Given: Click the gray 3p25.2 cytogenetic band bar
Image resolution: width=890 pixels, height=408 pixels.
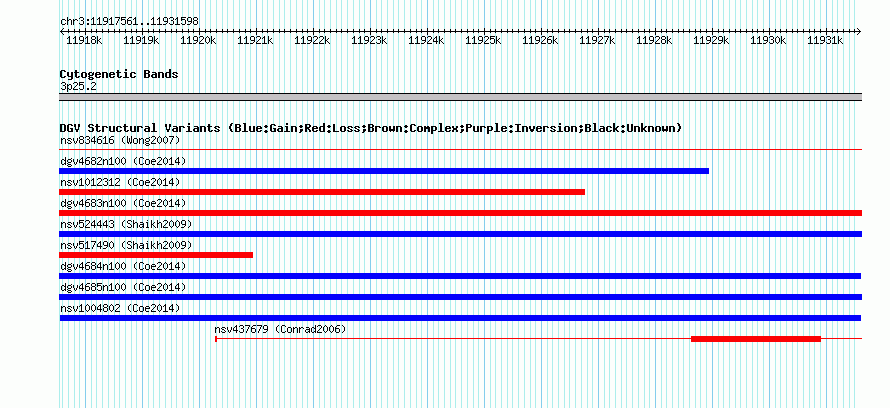Looking at the screenshot, I should 460,97.
